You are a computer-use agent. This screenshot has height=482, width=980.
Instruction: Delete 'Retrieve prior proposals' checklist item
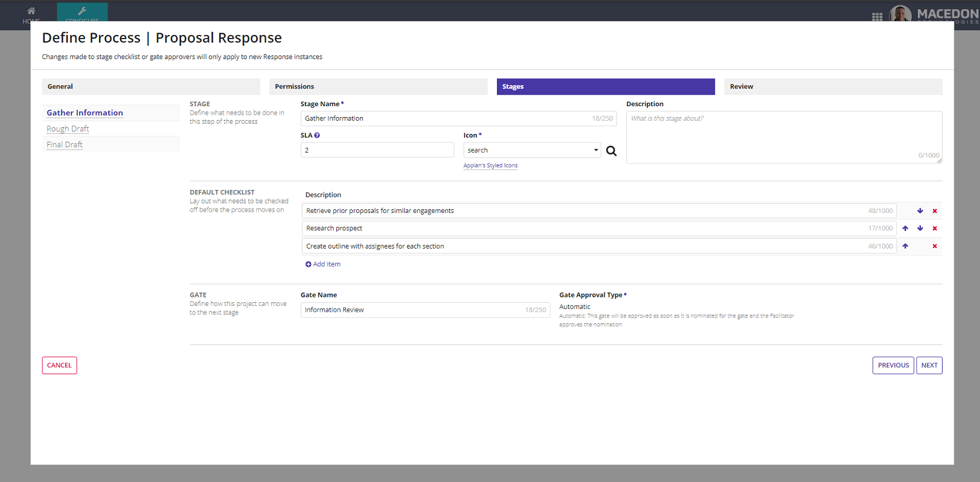(x=935, y=211)
